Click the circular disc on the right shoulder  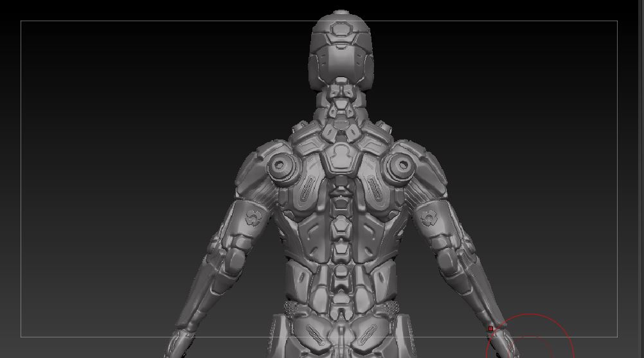click(401, 165)
